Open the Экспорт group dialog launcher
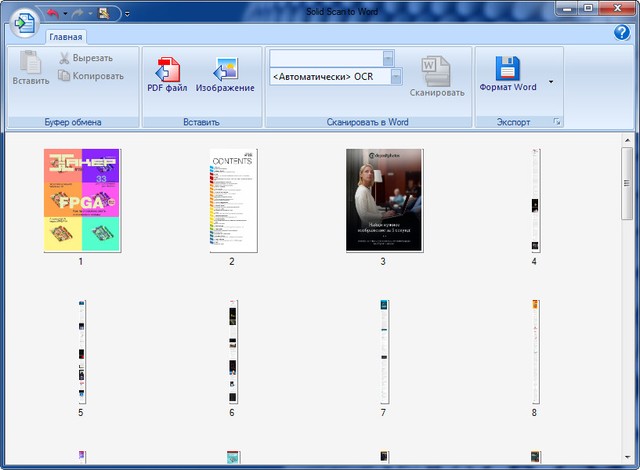Viewport: 640px width, 470px height. click(558, 122)
